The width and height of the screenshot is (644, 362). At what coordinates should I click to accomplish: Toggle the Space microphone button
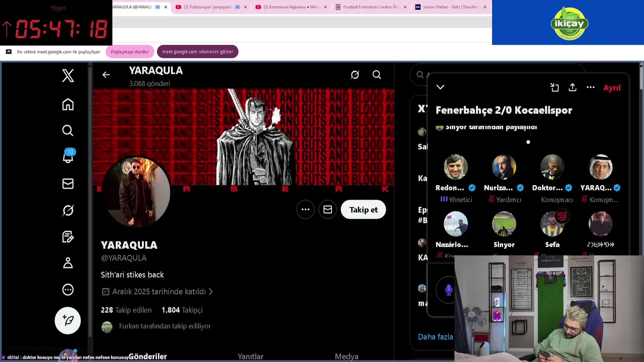[448, 290]
